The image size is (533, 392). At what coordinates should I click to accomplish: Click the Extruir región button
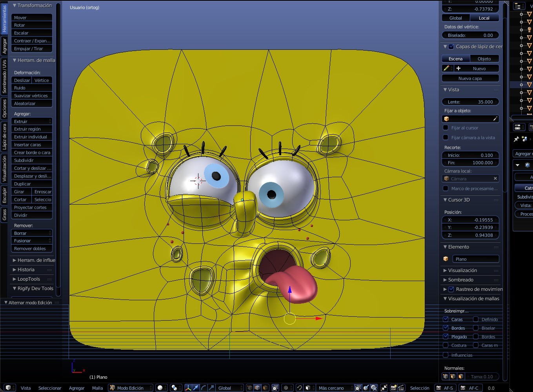tap(32, 129)
